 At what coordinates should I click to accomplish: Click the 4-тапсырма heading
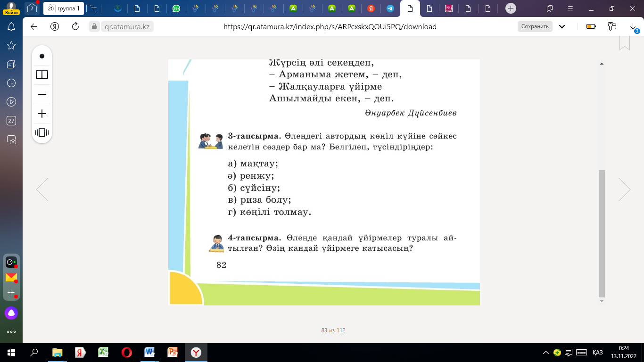coord(255,238)
